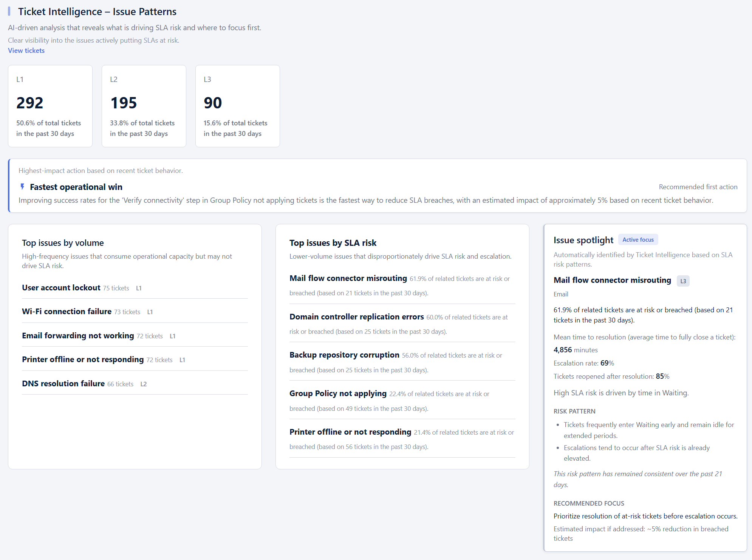This screenshot has height=560, width=752.
Task: Click the L1 badge next to Wi-Fi connection failure
Action: [x=150, y=312]
